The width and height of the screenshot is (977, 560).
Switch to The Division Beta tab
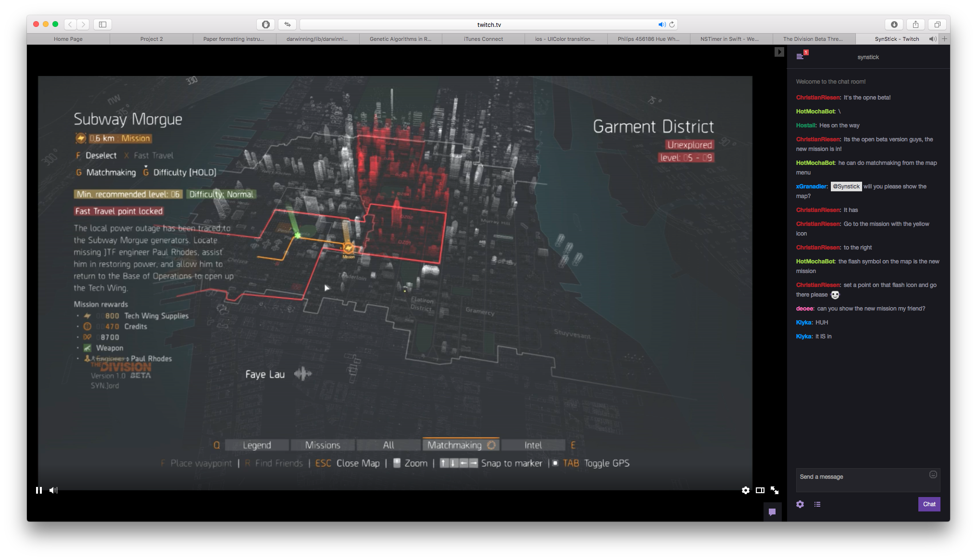[x=813, y=39]
